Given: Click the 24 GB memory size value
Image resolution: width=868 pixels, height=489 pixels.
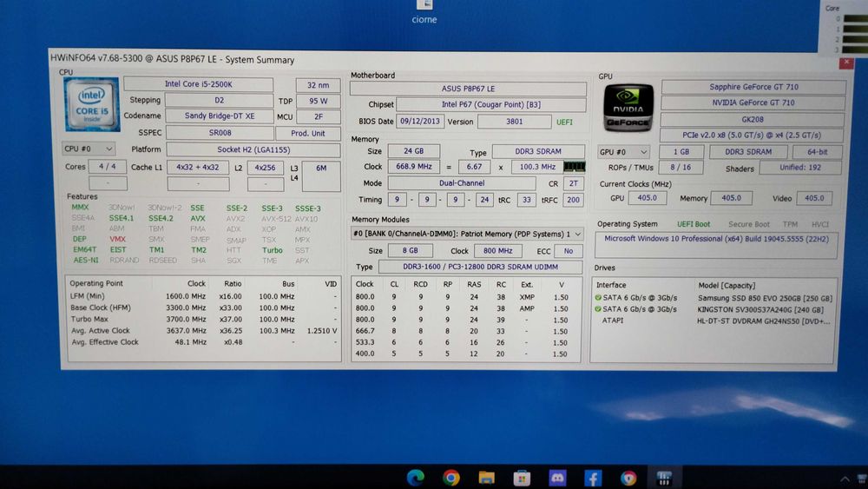Looking at the screenshot, I should click(413, 151).
